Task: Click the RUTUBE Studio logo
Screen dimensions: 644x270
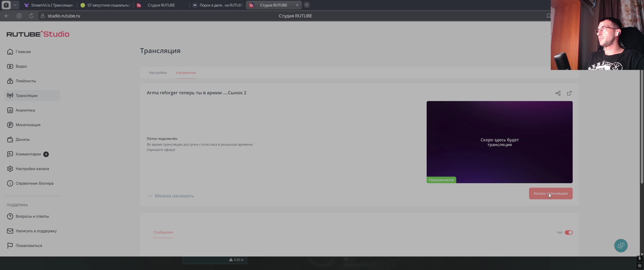Action: [x=38, y=34]
